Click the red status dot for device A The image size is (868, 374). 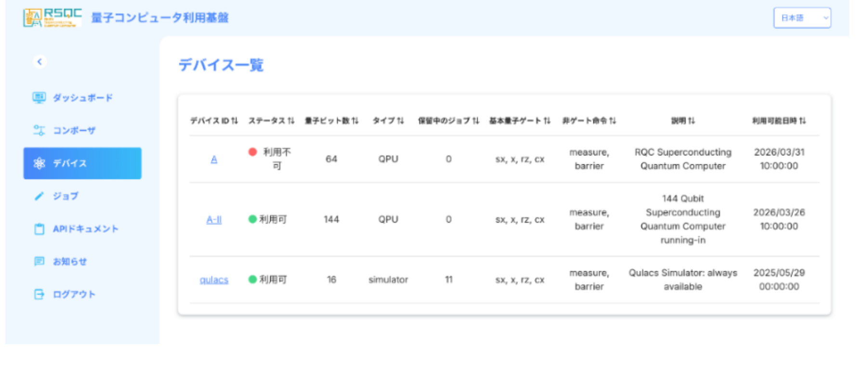pos(252,152)
